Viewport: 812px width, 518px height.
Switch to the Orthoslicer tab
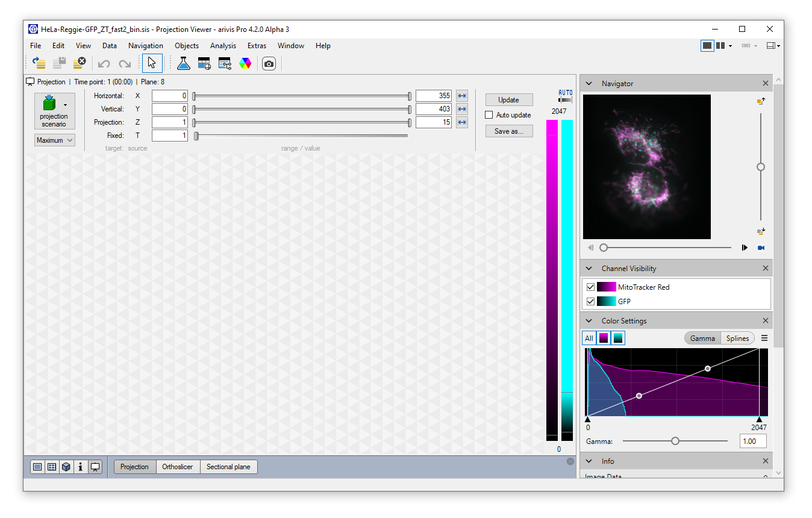tap(178, 467)
